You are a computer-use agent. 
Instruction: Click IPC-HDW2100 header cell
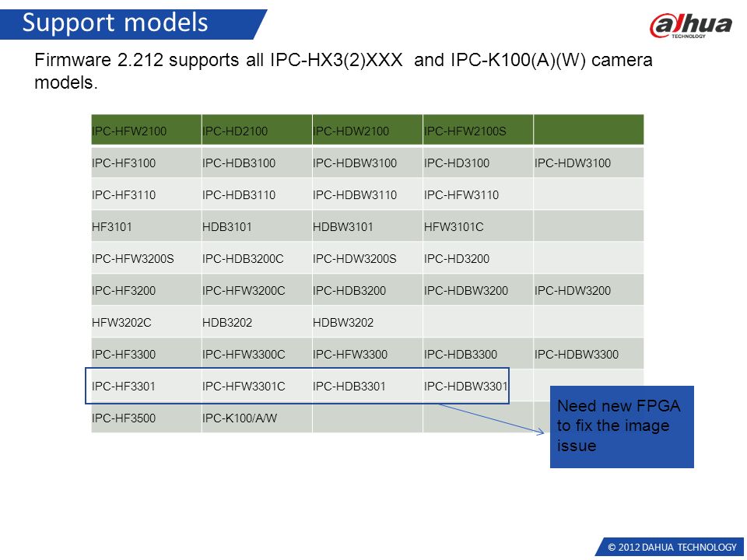[x=367, y=130]
